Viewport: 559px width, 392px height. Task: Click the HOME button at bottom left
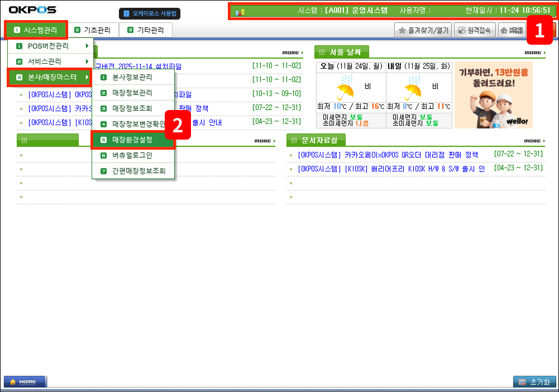[25, 382]
